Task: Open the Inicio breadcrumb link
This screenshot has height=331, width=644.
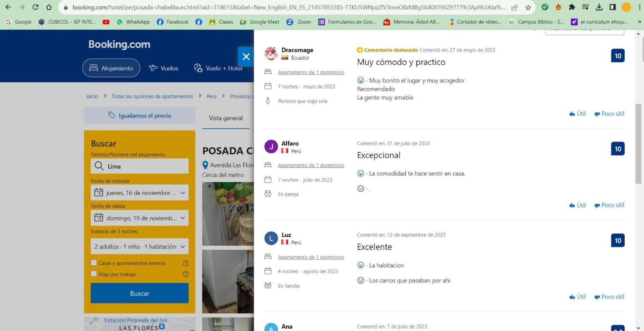Action: 92,96
